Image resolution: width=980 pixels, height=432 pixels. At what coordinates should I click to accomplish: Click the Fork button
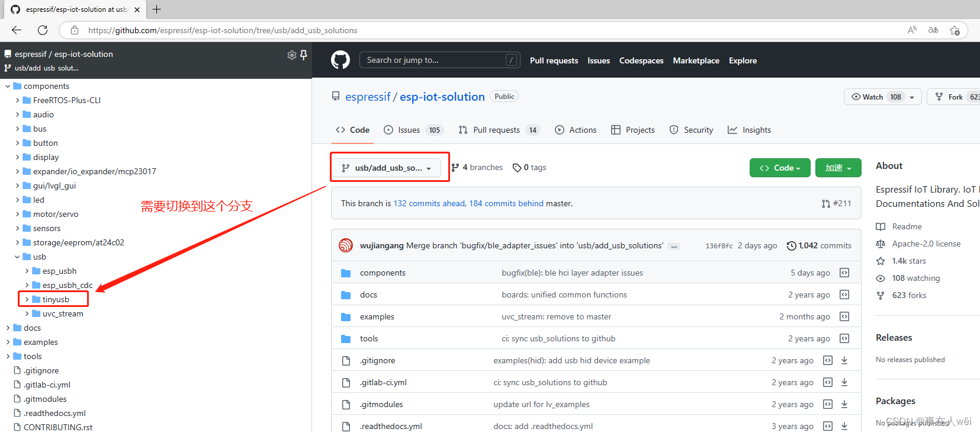[953, 97]
